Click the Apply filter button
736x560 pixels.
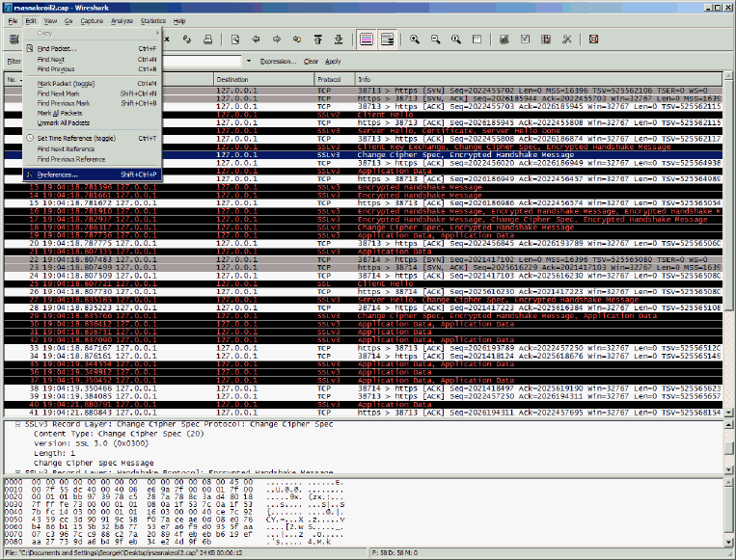point(333,61)
